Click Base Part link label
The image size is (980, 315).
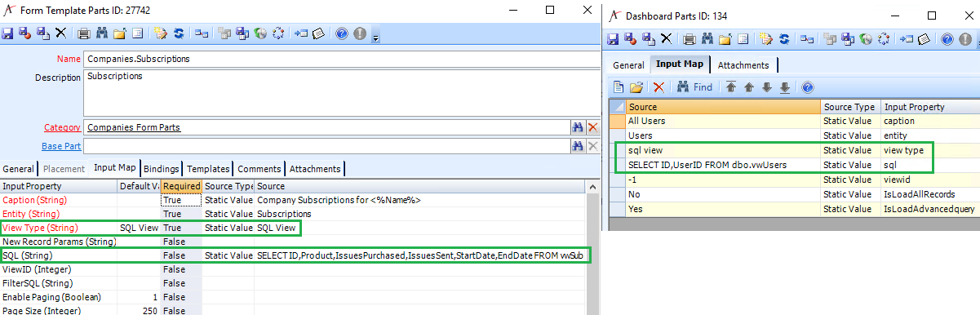point(61,146)
